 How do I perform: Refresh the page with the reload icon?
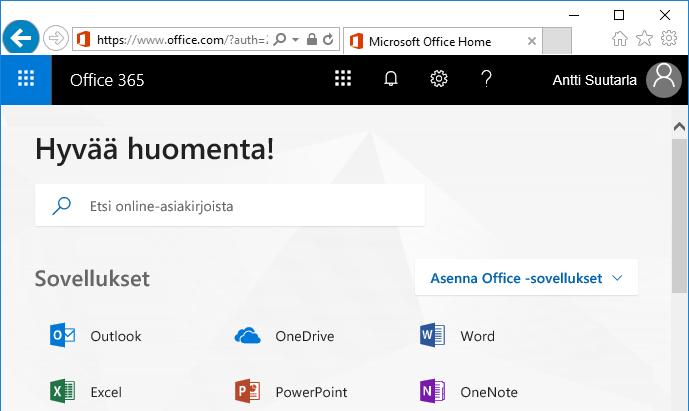click(x=328, y=40)
